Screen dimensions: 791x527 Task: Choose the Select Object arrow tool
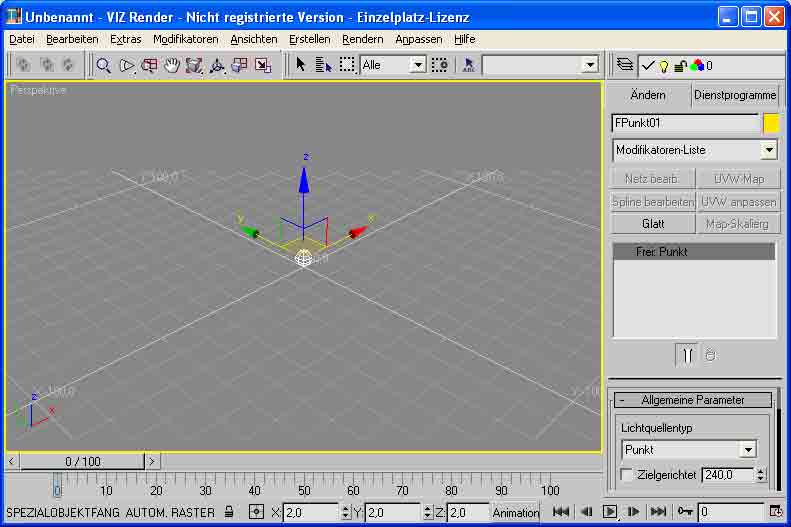(x=301, y=65)
